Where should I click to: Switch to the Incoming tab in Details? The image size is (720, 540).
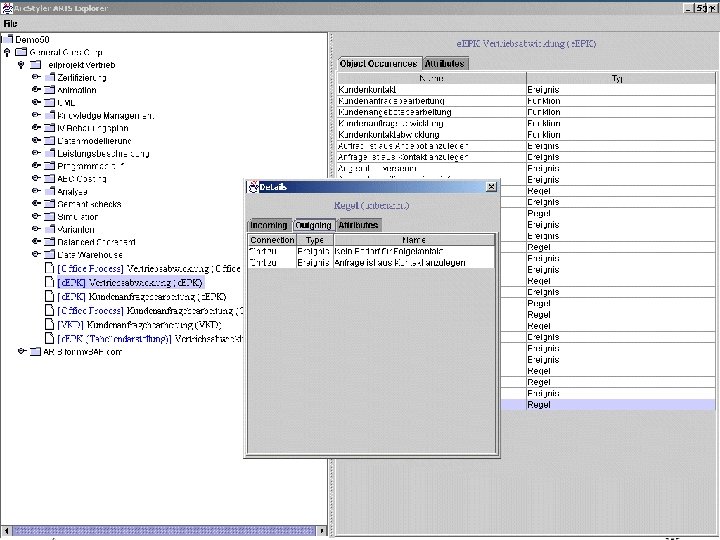coord(269,225)
